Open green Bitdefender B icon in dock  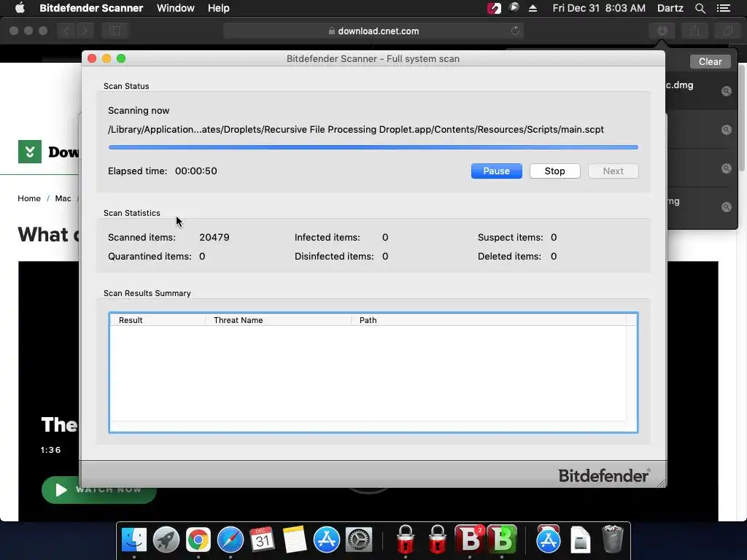[502, 539]
